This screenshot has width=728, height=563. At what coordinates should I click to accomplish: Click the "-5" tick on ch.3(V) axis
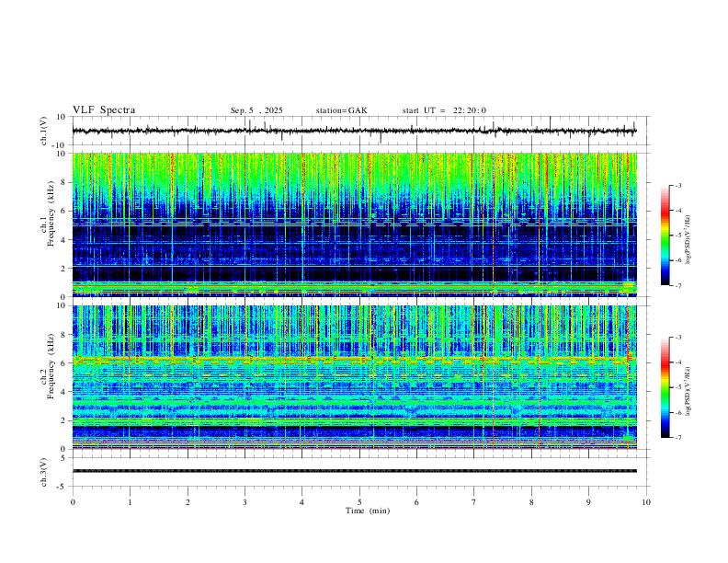point(63,487)
